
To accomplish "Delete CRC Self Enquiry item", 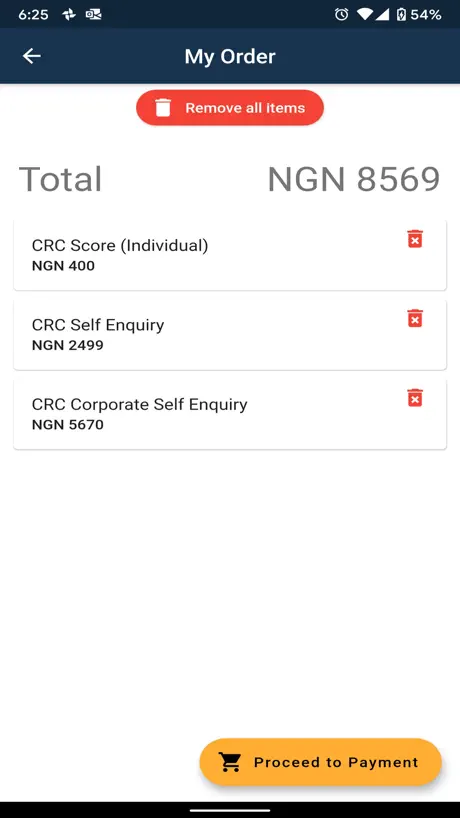I will [x=415, y=318].
